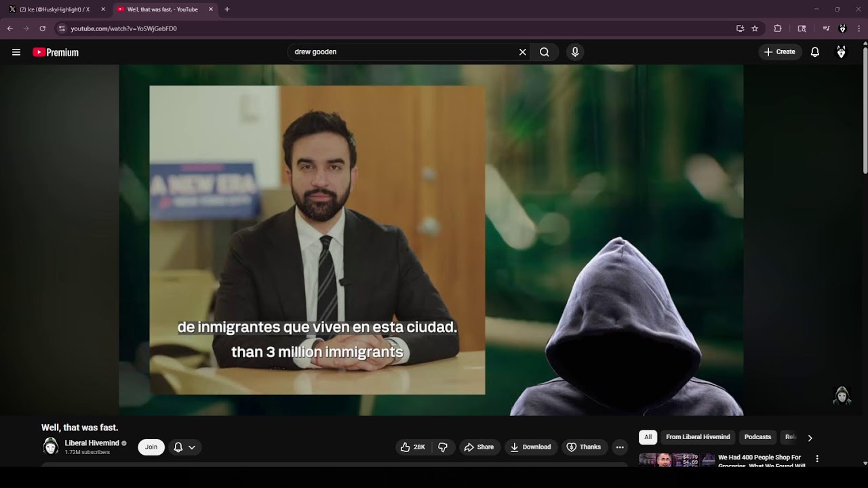Open Chrome three-dot menu
Screen dimensions: 868x488
tap(859, 28)
